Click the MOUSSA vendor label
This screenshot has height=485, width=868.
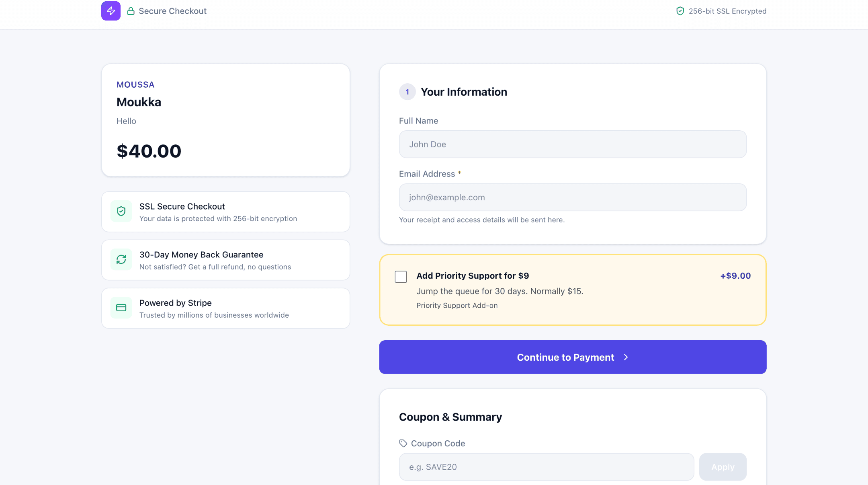(135, 84)
